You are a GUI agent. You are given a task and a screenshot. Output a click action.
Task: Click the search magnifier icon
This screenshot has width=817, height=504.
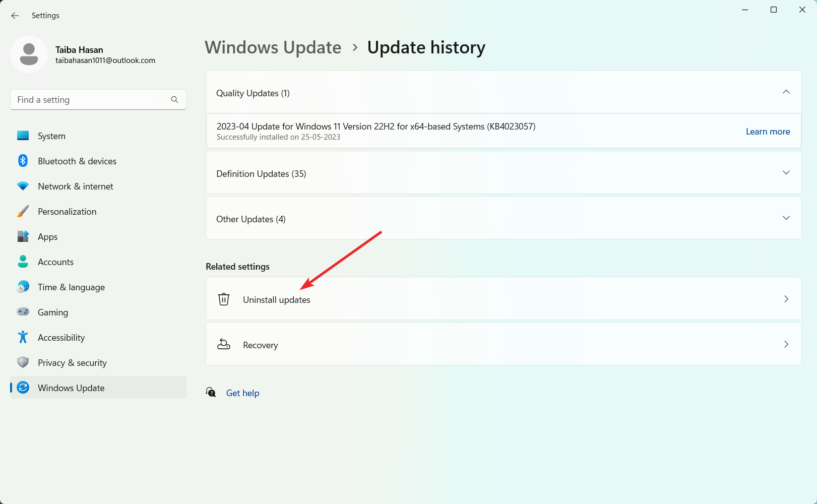click(174, 100)
